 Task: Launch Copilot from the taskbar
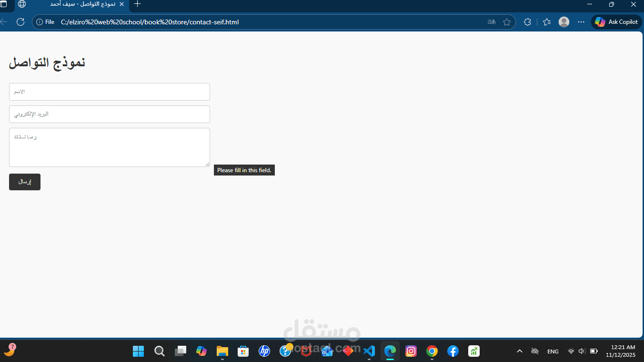tap(201, 352)
